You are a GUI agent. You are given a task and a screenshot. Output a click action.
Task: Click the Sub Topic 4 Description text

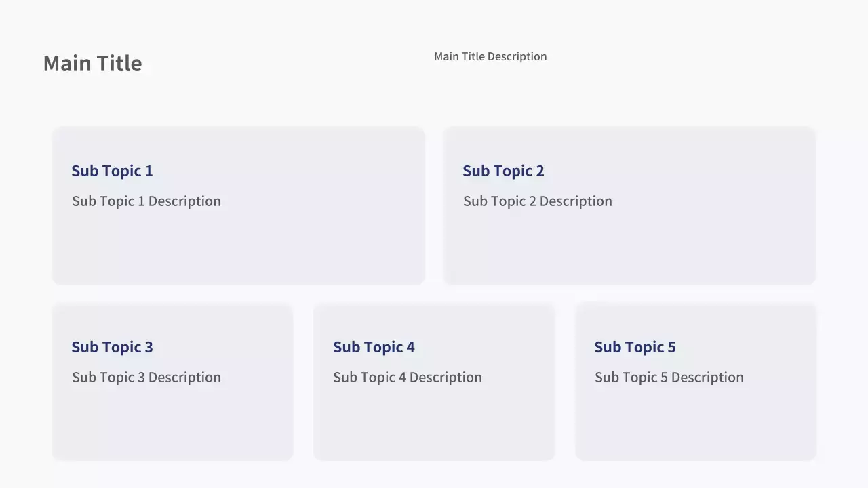coord(407,378)
